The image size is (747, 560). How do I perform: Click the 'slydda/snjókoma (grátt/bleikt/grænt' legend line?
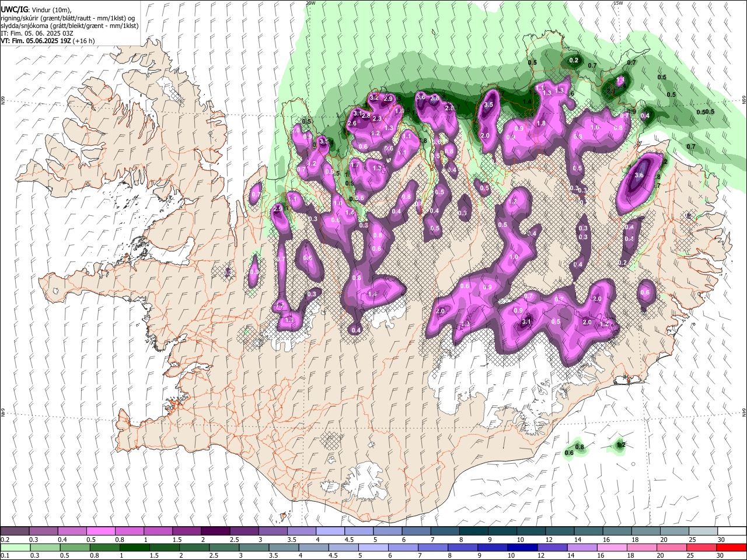point(69,26)
